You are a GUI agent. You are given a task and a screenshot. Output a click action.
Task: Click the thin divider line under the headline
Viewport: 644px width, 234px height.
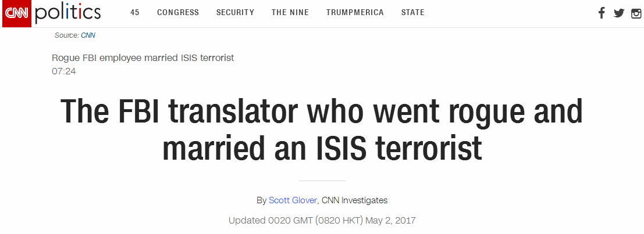(x=322, y=181)
